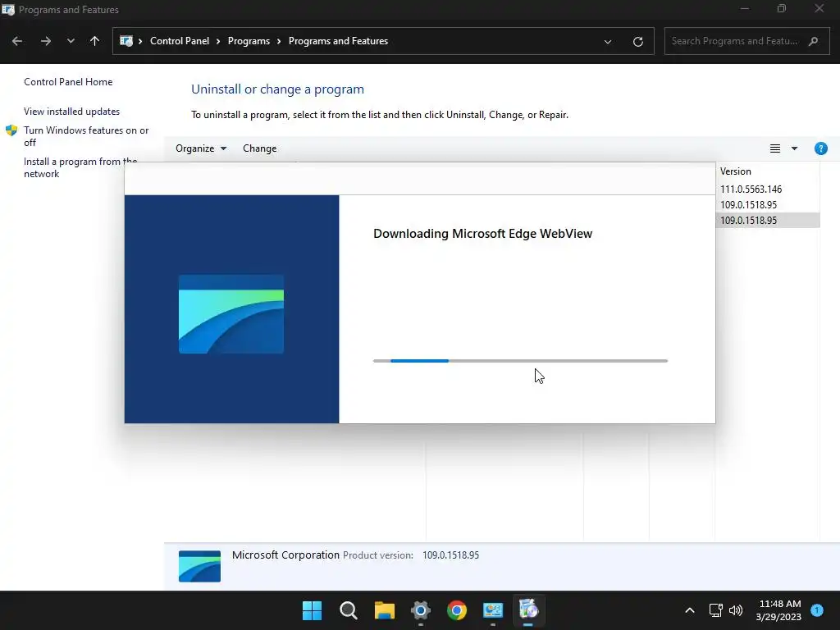Open the Organize menu
The height and width of the screenshot is (630, 840).
(x=201, y=148)
